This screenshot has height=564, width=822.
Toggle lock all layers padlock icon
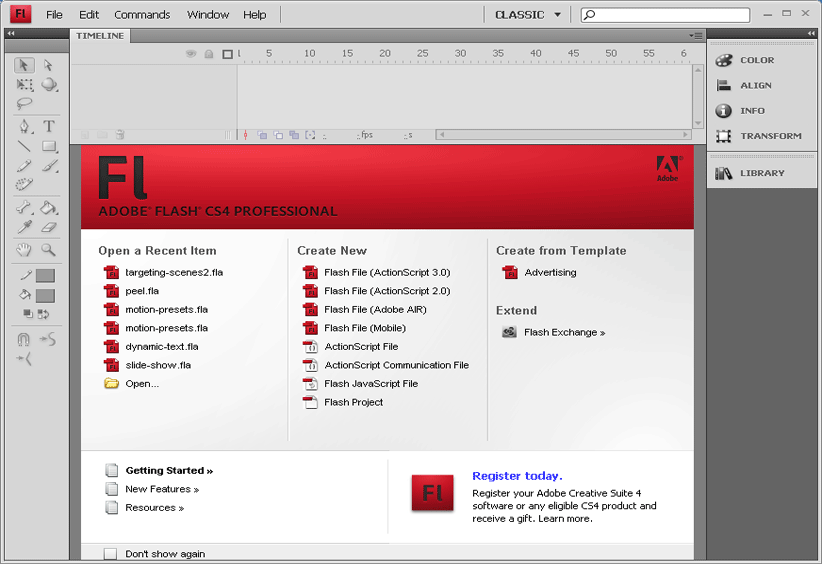209,53
